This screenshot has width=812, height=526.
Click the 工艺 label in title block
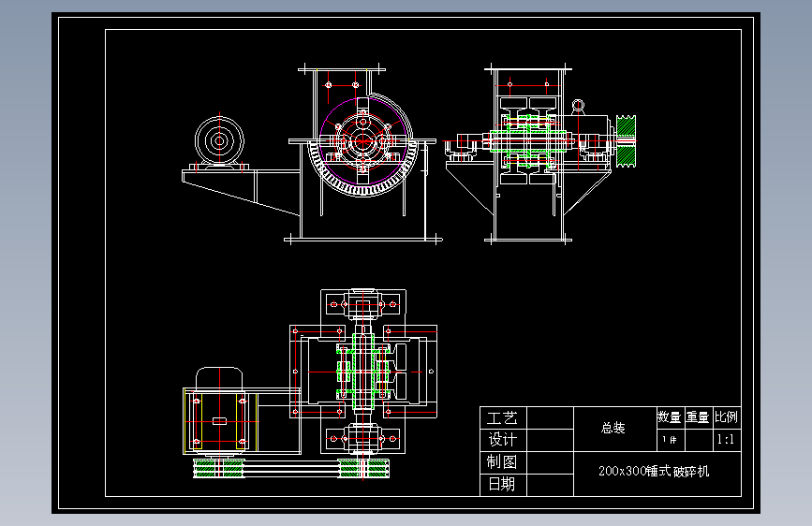coord(502,418)
